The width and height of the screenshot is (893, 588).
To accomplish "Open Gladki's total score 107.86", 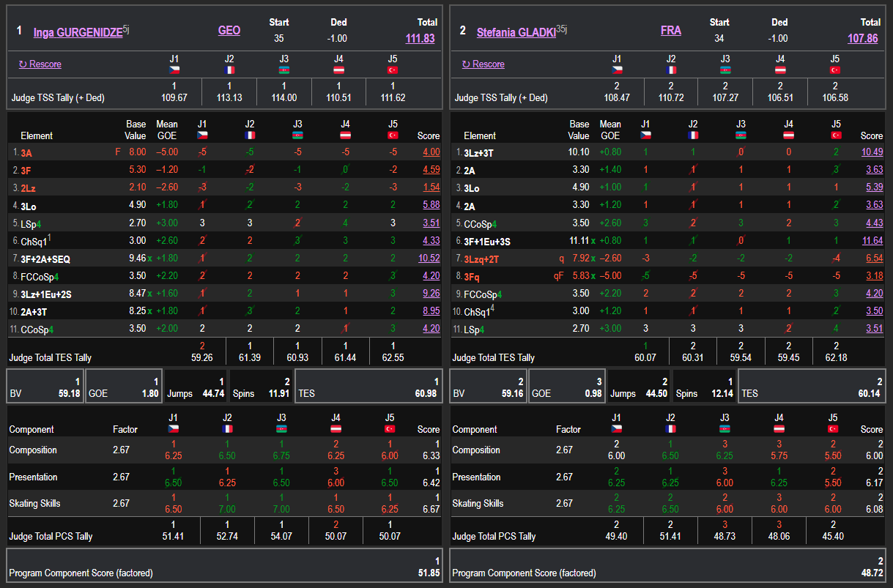I will [x=862, y=39].
